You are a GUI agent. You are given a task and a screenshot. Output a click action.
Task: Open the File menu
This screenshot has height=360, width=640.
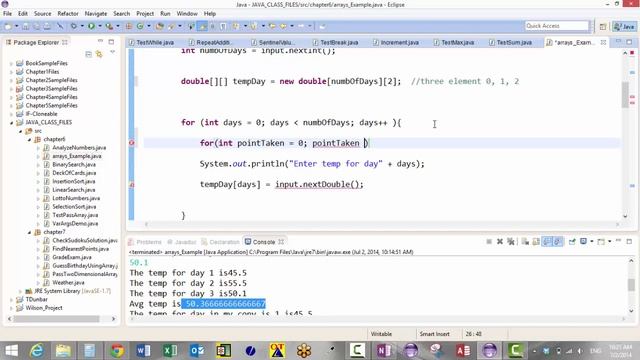point(7,13)
